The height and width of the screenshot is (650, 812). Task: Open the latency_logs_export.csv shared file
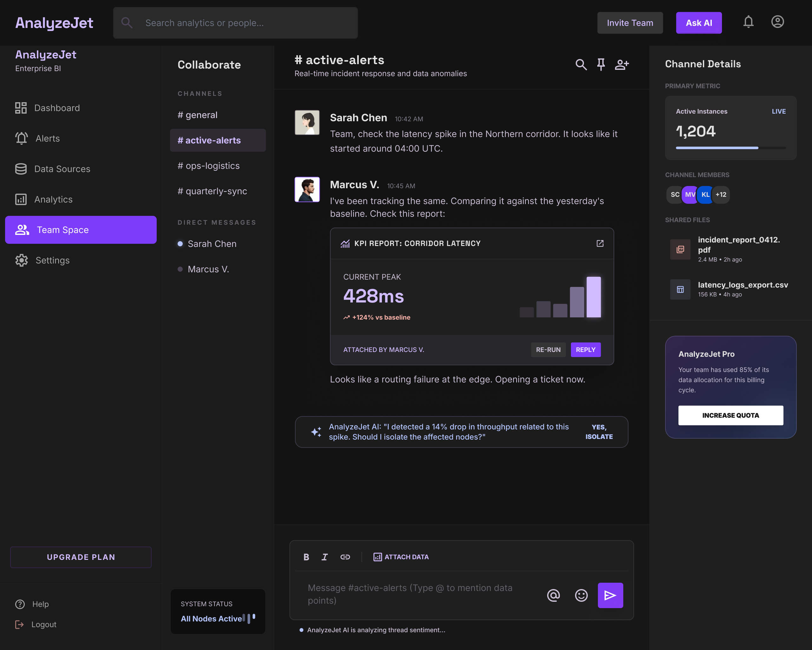pyautogui.click(x=743, y=285)
